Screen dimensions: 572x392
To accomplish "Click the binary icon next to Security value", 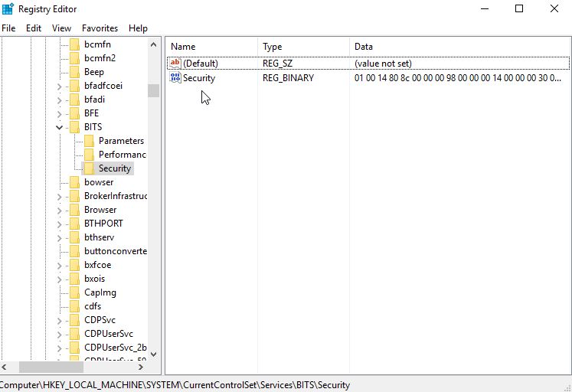I will pos(175,78).
